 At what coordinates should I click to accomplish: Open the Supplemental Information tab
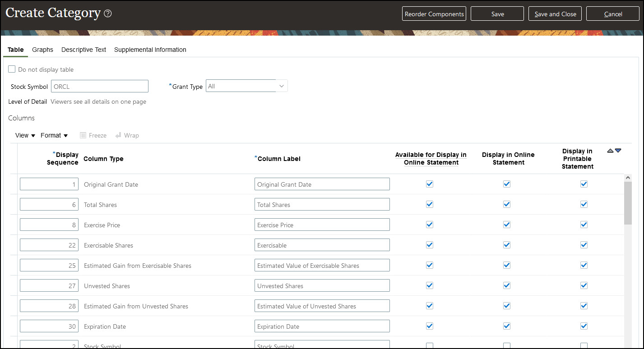(x=150, y=50)
